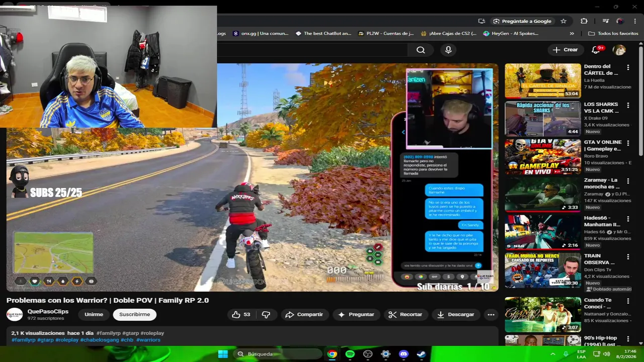The image size is (644, 362).
Task: Click the ESP LAA language indicator
Action: [581, 354]
